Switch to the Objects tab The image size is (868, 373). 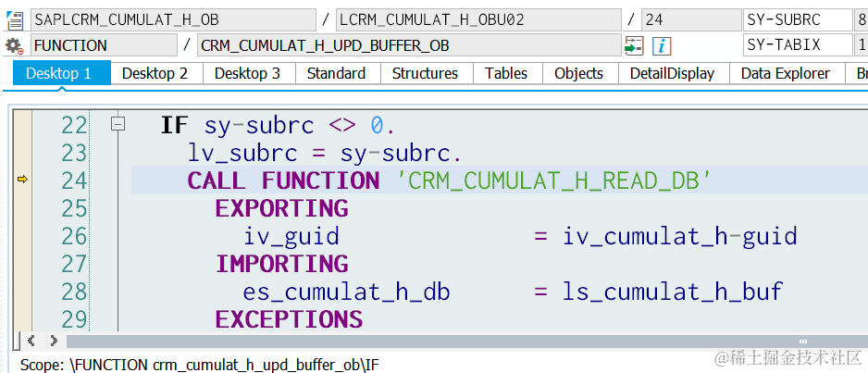point(579,74)
